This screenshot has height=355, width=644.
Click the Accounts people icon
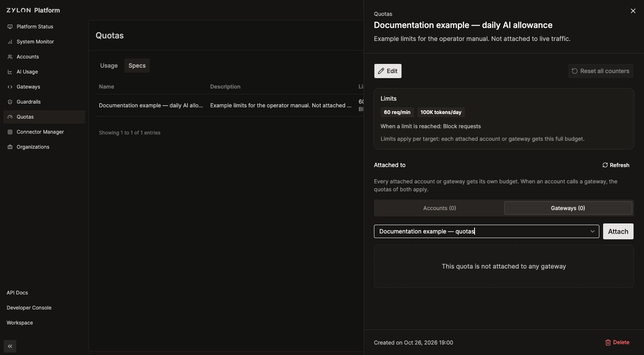[10, 57]
